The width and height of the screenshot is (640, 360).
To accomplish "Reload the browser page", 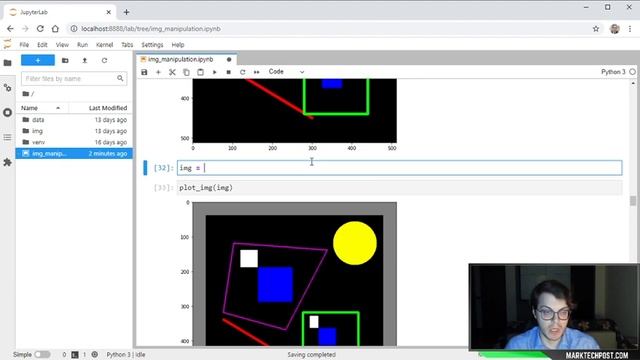I will [x=40, y=29].
